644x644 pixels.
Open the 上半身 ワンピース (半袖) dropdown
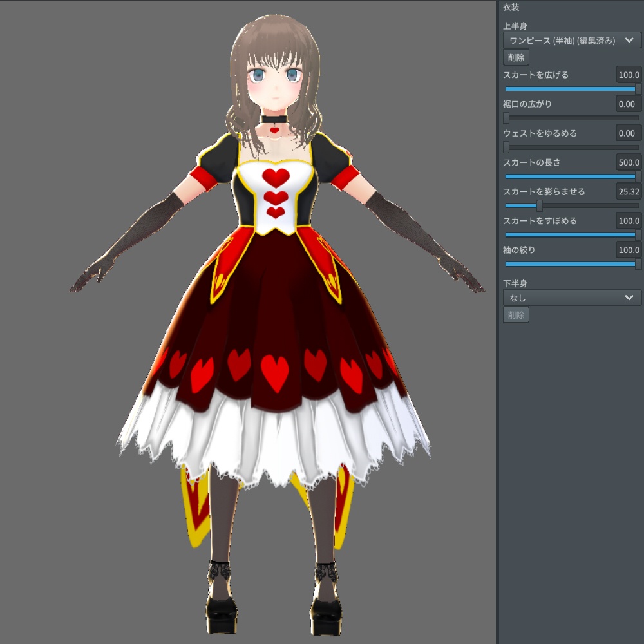point(572,40)
